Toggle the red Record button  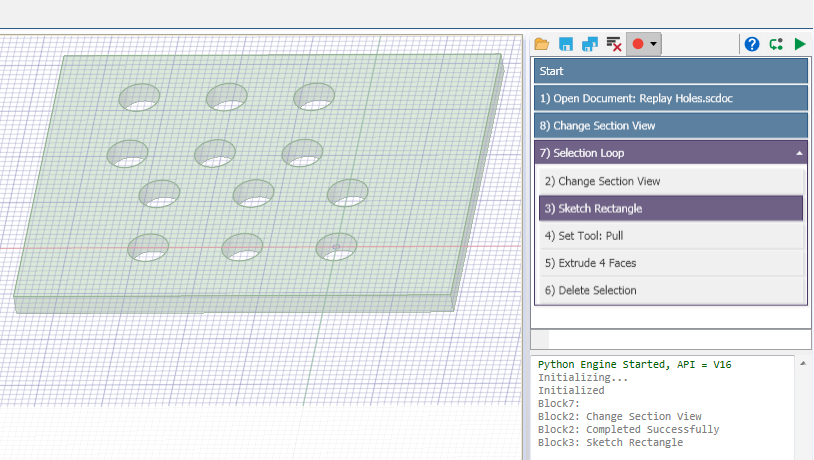point(638,44)
